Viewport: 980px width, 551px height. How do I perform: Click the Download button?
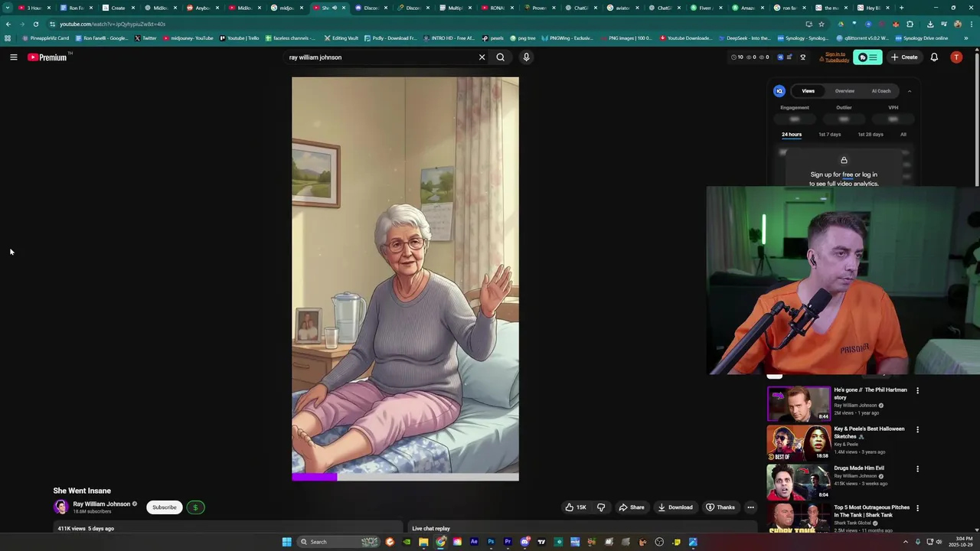pos(675,507)
